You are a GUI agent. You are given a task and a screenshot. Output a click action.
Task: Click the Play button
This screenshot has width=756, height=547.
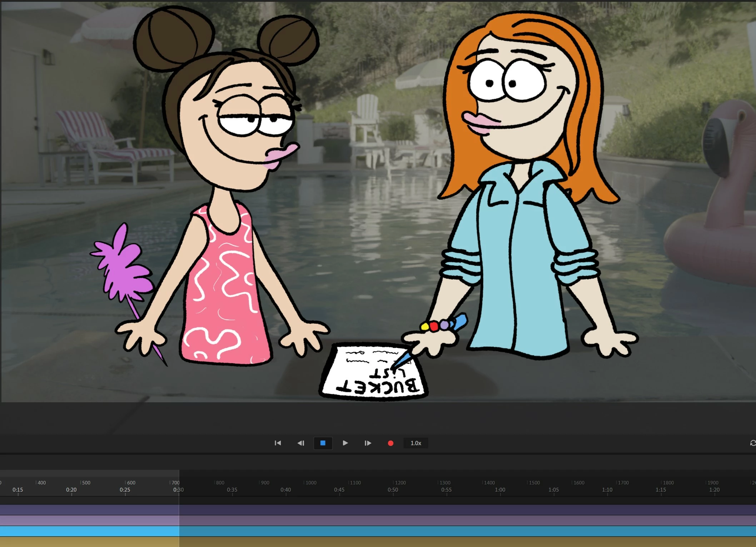pos(345,443)
